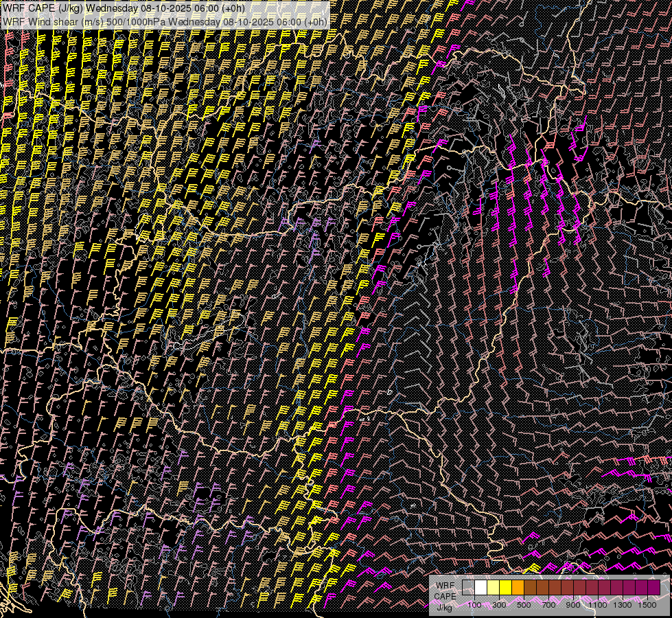This screenshot has height=618, width=672.
Task: Select the 500 value on the legend
Action: pos(524,605)
